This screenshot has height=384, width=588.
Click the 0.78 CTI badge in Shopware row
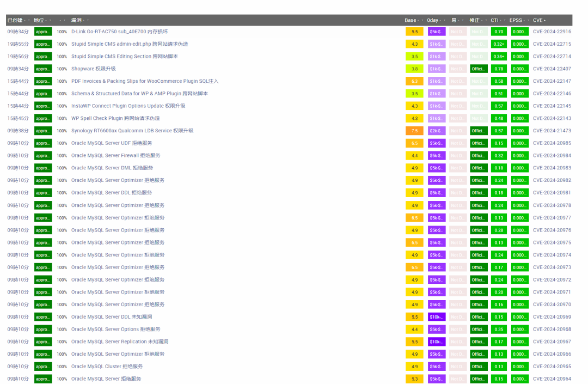tap(499, 69)
